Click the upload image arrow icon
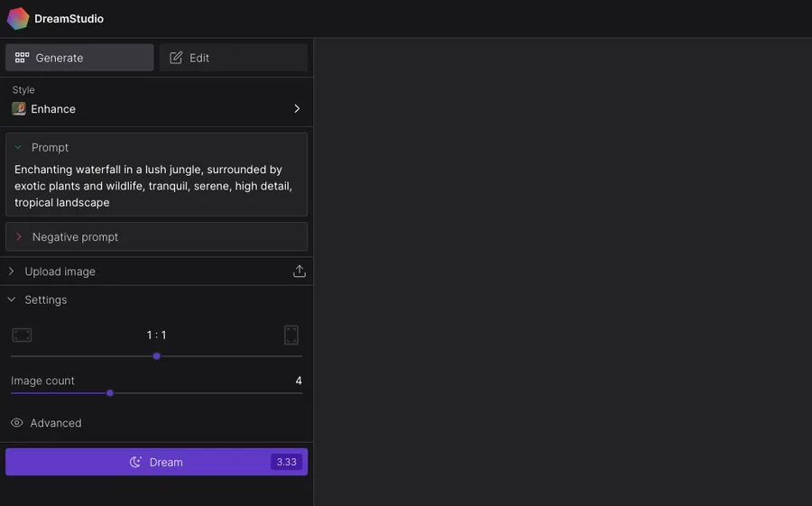812x506 pixels. [x=300, y=271]
